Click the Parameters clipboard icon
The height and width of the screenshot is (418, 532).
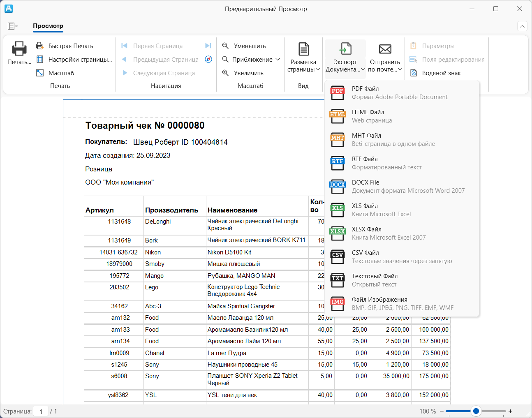click(414, 46)
